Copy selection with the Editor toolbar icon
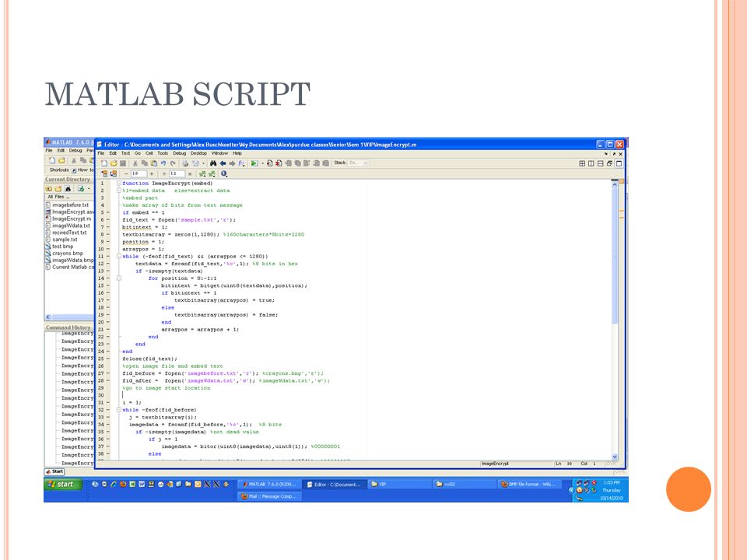This screenshot has width=747, height=560. 145,163
